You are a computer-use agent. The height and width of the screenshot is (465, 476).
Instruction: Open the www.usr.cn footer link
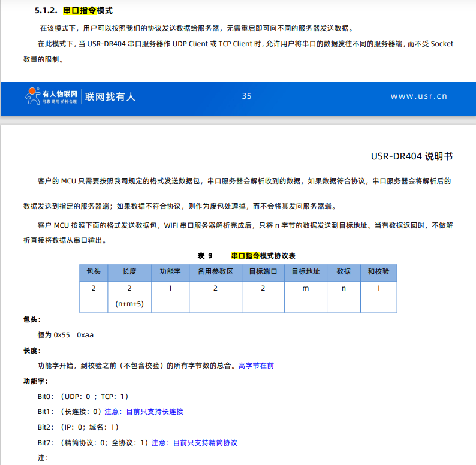(x=418, y=96)
